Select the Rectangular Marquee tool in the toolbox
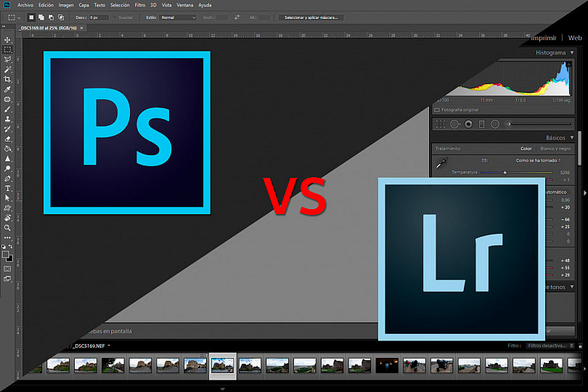Image resolution: width=588 pixels, height=392 pixels. (7, 49)
